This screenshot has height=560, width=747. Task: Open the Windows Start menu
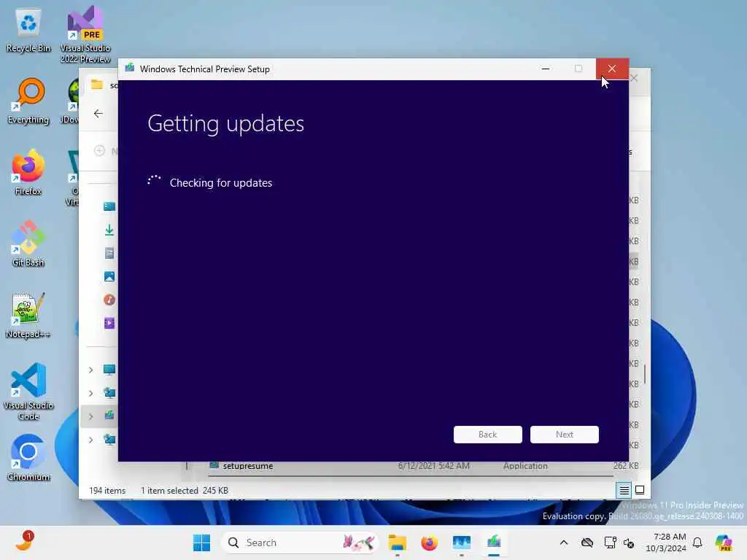[201, 542]
